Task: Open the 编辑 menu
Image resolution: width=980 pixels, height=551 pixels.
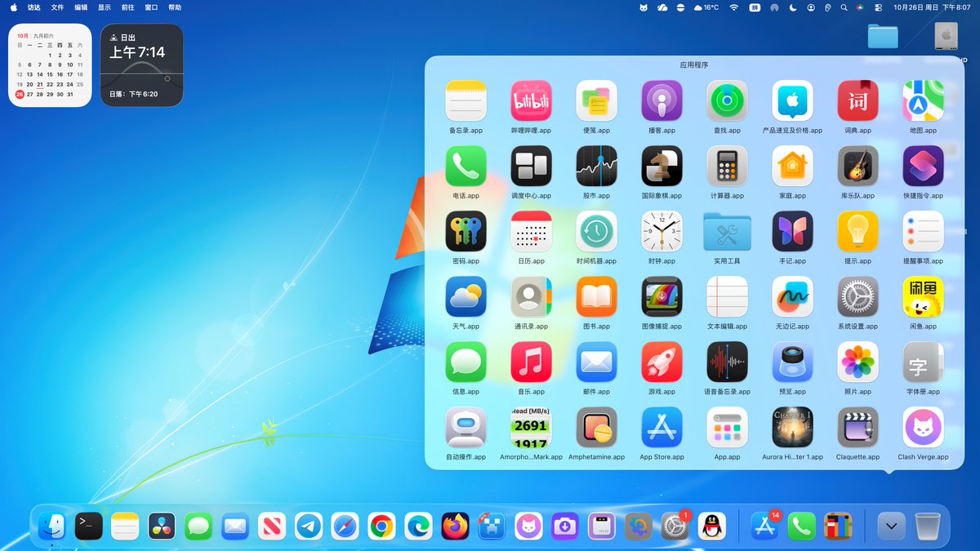Action: (81, 7)
